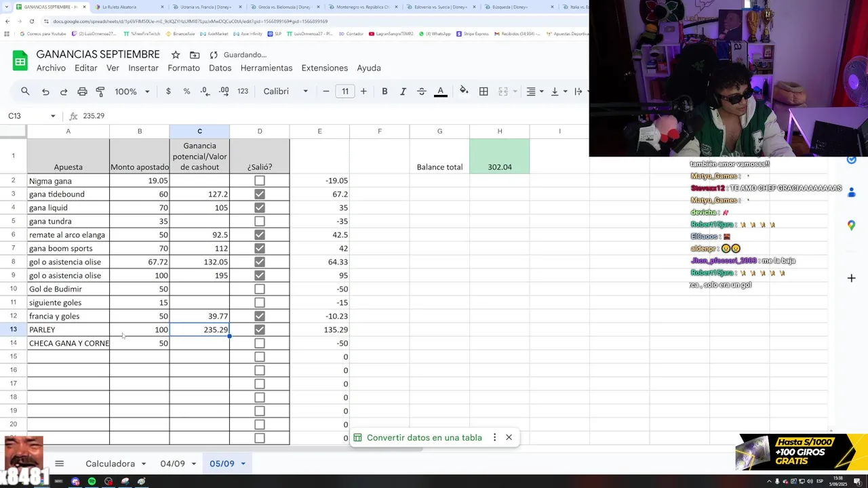
Task: Click Convertir datos en una tabla
Action: pyautogui.click(x=424, y=438)
